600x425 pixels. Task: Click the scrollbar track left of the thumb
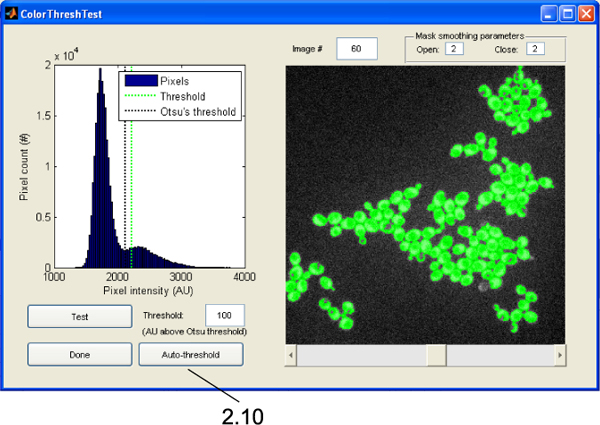pos(360,355)
